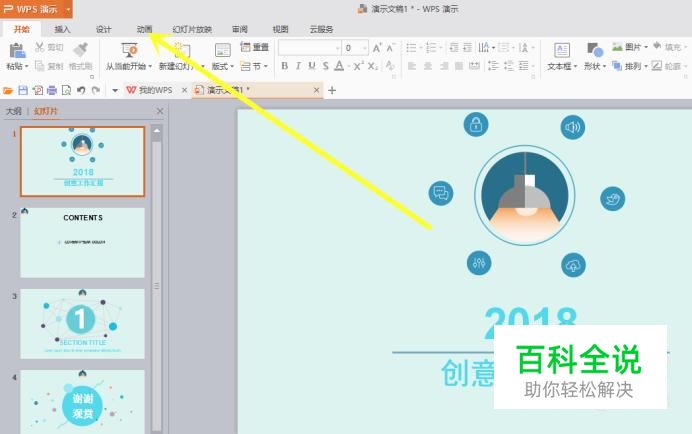Switch to the Slide Show (幻灯片放映) tab
Viewport: 692px width, 434px height.
click(x=192, y=29)
